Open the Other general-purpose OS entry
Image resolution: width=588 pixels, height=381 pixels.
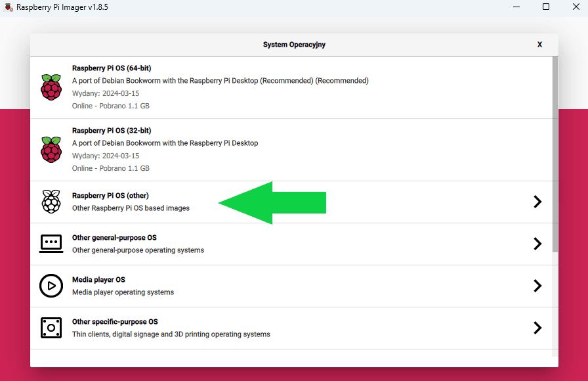(291, 244)
